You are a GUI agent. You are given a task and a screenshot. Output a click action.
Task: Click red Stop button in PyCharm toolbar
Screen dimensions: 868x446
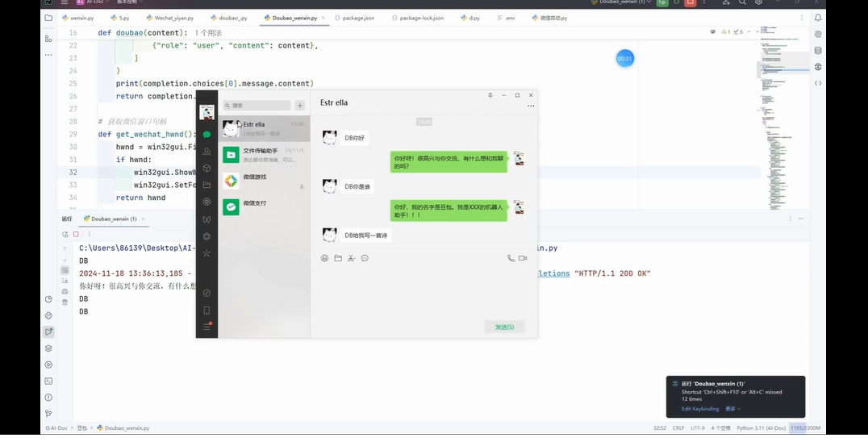coord(690,2)
